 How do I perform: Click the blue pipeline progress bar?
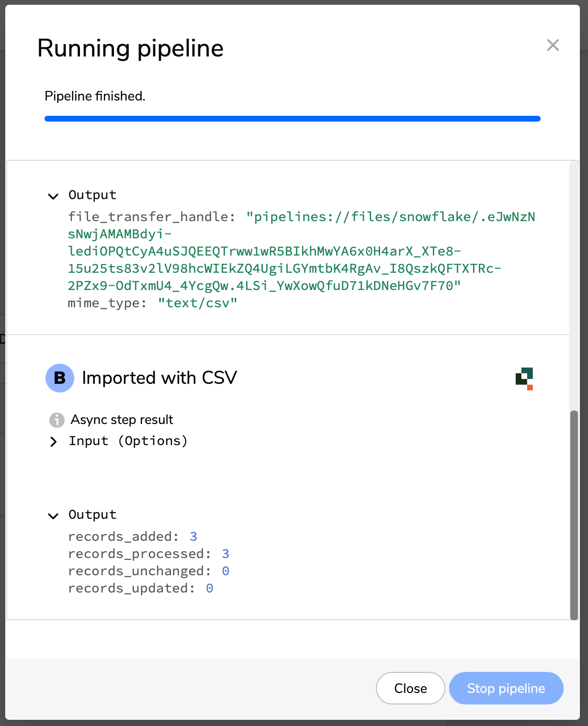click(x=293, y=119)
